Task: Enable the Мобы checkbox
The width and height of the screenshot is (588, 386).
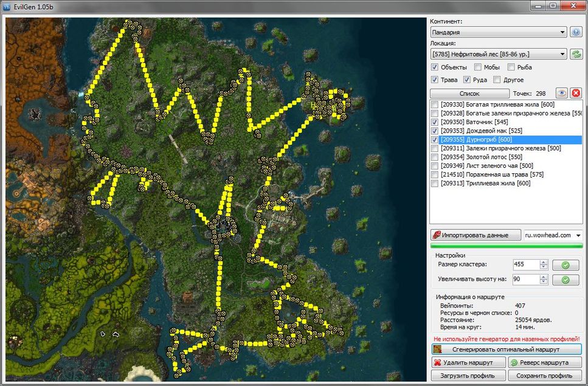Action: [478, 67]
